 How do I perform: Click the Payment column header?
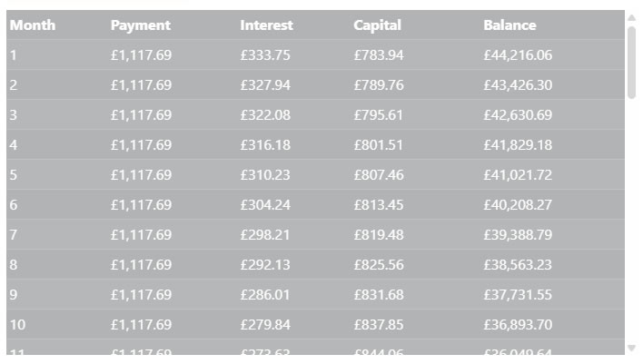point(140,25)
